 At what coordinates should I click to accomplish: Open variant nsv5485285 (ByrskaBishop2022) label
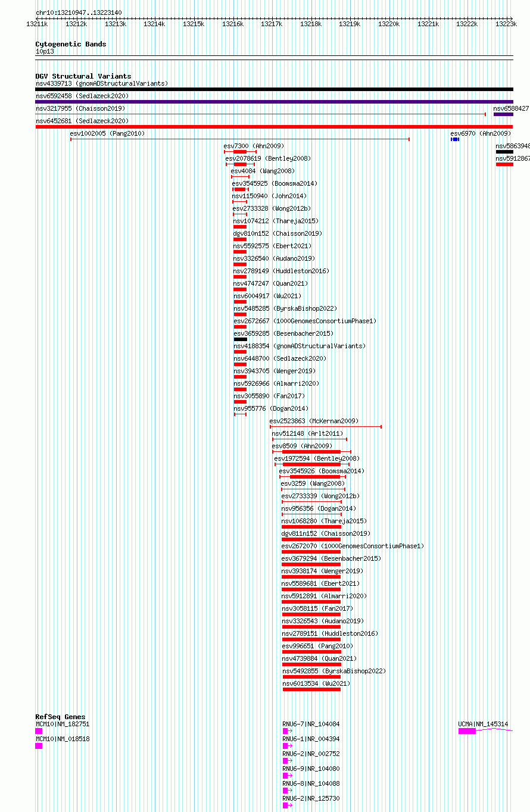[x=285, y=308]
